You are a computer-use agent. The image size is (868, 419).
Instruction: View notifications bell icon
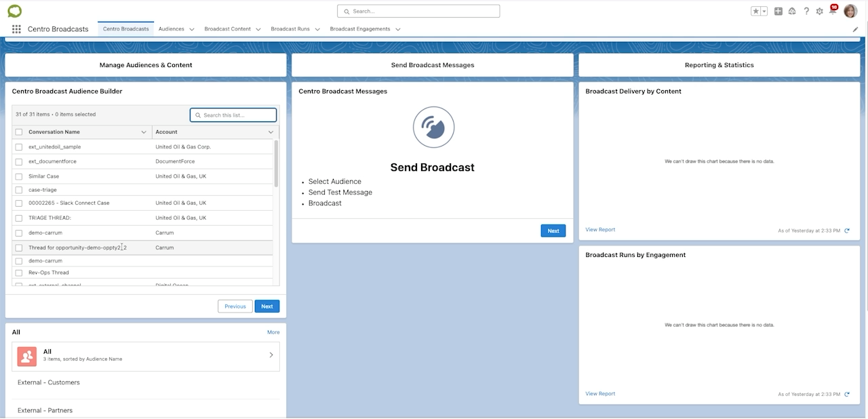pyautogui.click(x=833, y=10)
